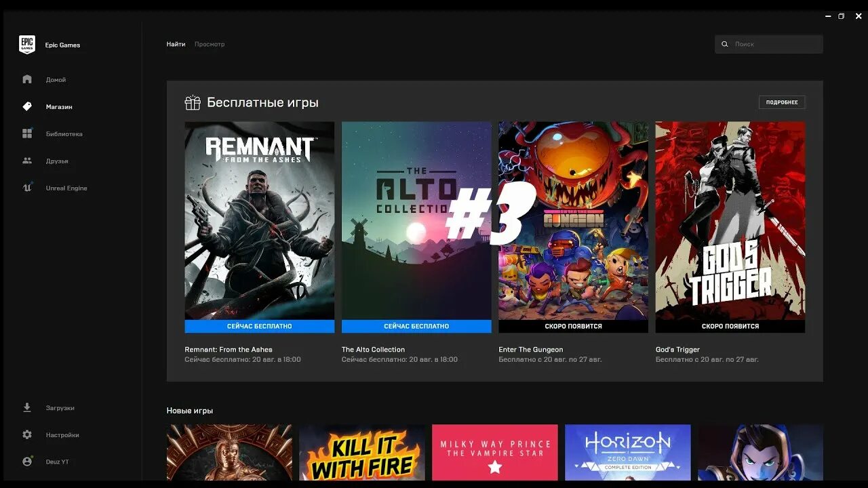868x488 pixels.
Task: Open Друзья in sidebar
Action: 57,161
